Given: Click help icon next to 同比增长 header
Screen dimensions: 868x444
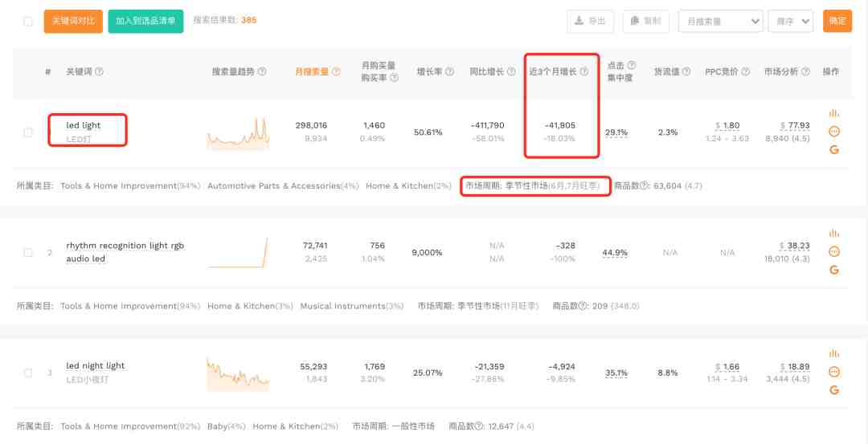Looking at the screenshot, I should [x=511, y=72].
